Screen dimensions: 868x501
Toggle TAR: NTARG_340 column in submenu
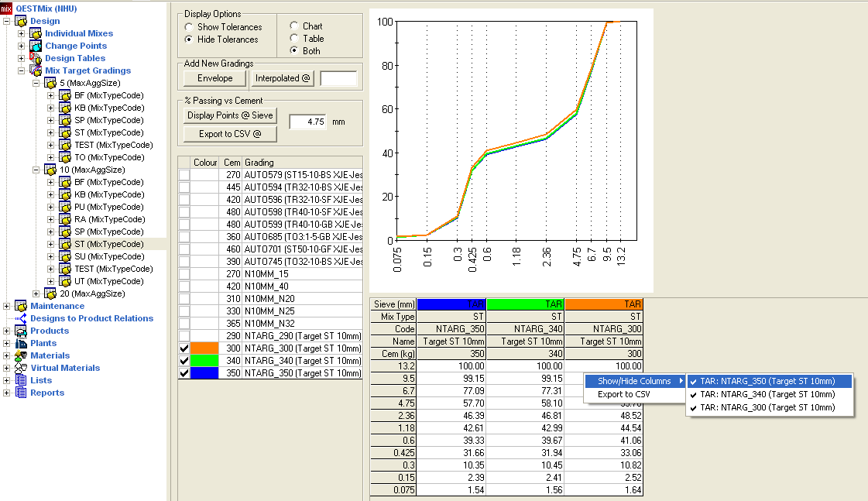click(x=767, y=394)
